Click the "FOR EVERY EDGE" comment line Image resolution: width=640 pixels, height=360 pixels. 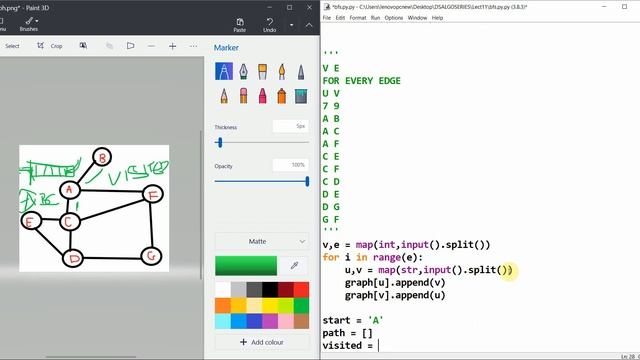[x=362, y=81]
